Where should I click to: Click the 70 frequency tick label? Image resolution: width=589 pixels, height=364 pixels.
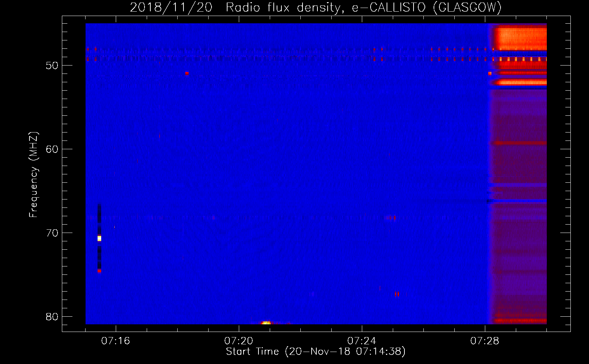click(52, 233)
